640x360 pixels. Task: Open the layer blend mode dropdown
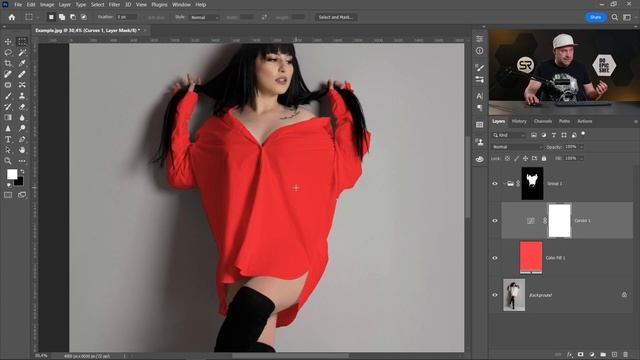coord(518,147)
